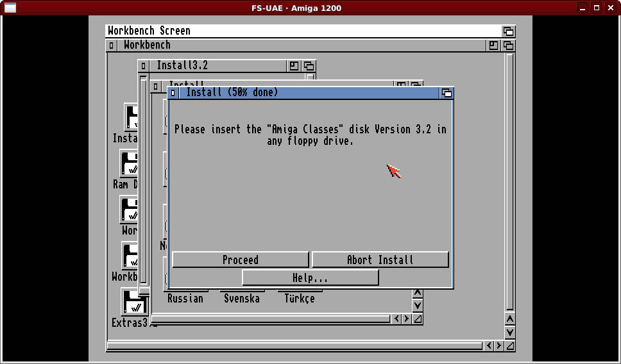Click depth gadget of Install (50% done) dialog
621x364 pixels.
447,93
